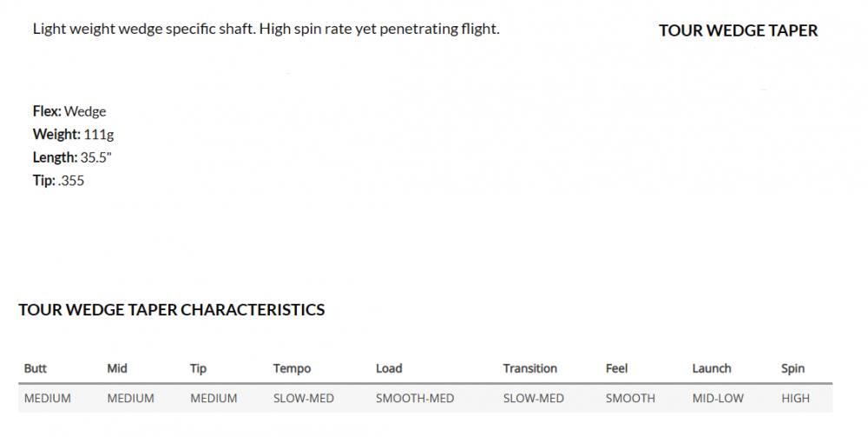Image resolution: width=868 pixels, height=437 pixels.
Task: Click the Tempo column header
Action: pos(292,368)
